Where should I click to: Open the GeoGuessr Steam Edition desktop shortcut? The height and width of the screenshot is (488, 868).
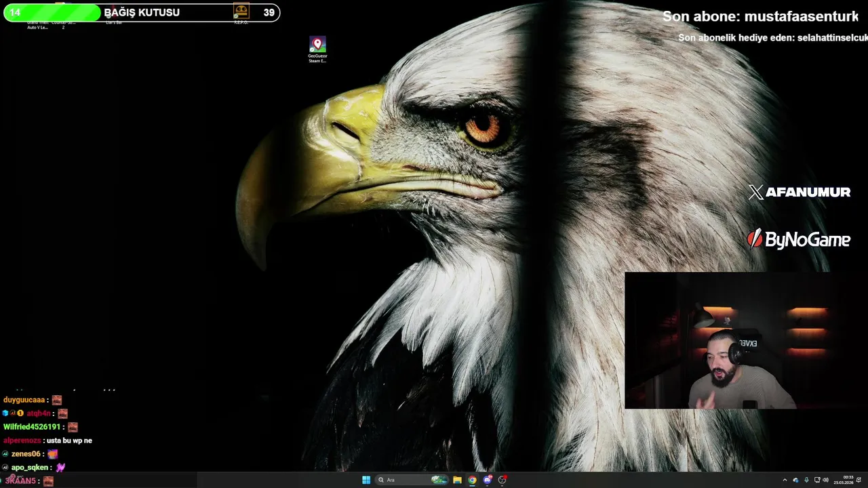(x=317, y=50)
